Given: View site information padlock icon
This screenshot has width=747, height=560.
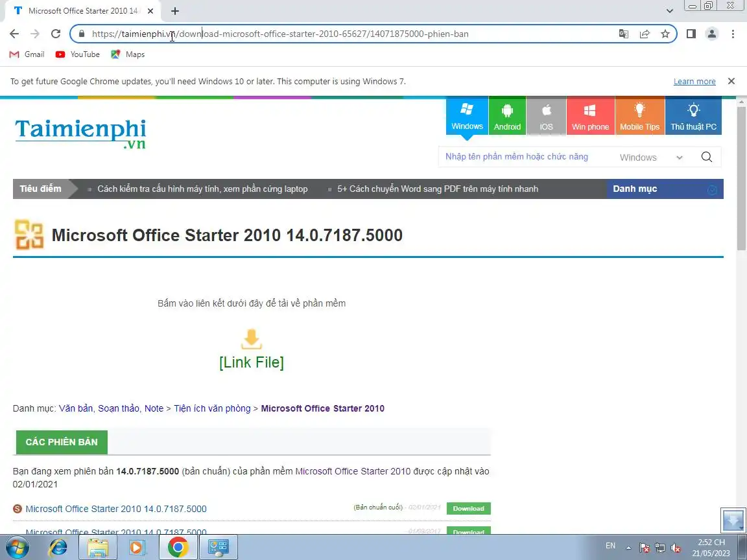Looking at the screenshot, I should pos(82,34).
